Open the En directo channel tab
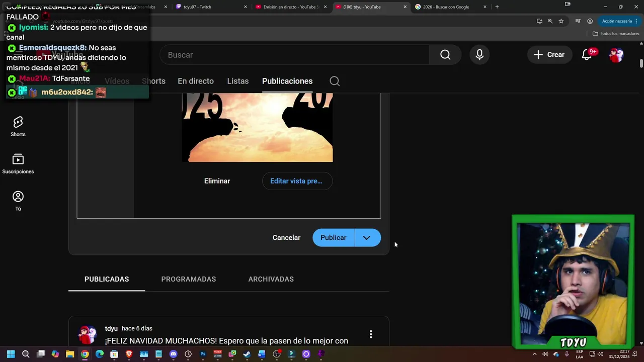This screenshot has height=362, width=644. [196, 81]
